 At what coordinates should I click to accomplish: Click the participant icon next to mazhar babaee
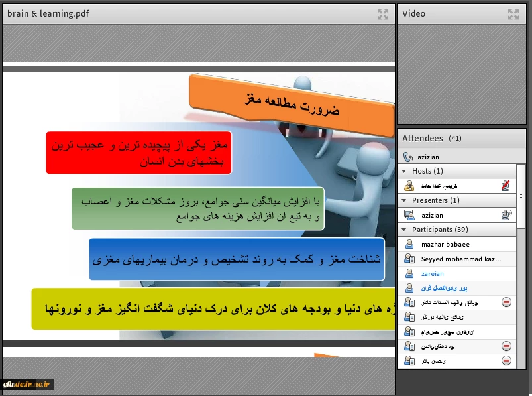point(409,244)
